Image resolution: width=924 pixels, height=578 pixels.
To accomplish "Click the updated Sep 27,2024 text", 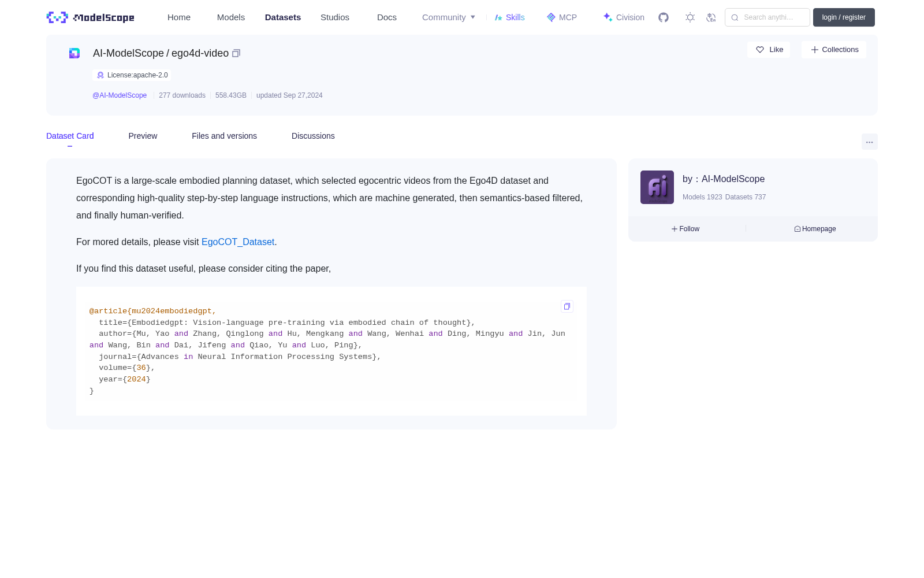I will click(x=289, y=95).
